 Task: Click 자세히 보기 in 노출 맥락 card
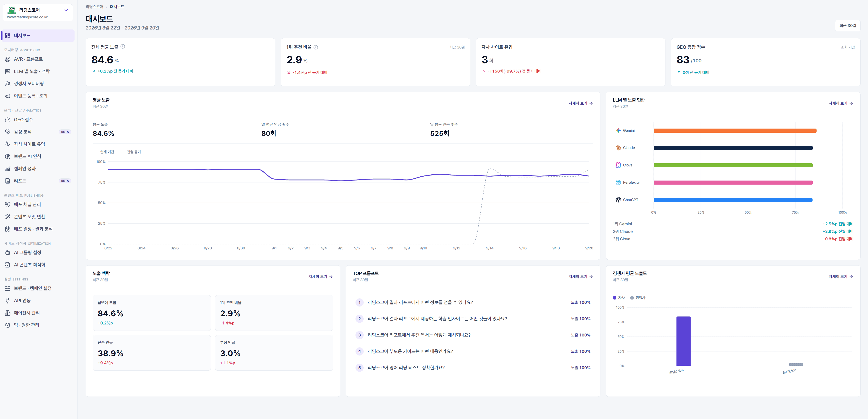point(320,277)
